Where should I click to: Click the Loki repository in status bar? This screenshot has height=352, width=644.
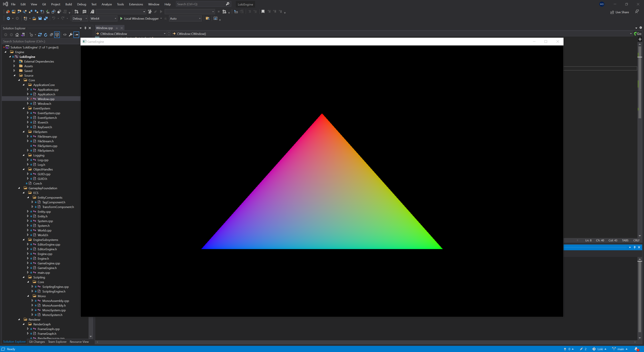599,349
